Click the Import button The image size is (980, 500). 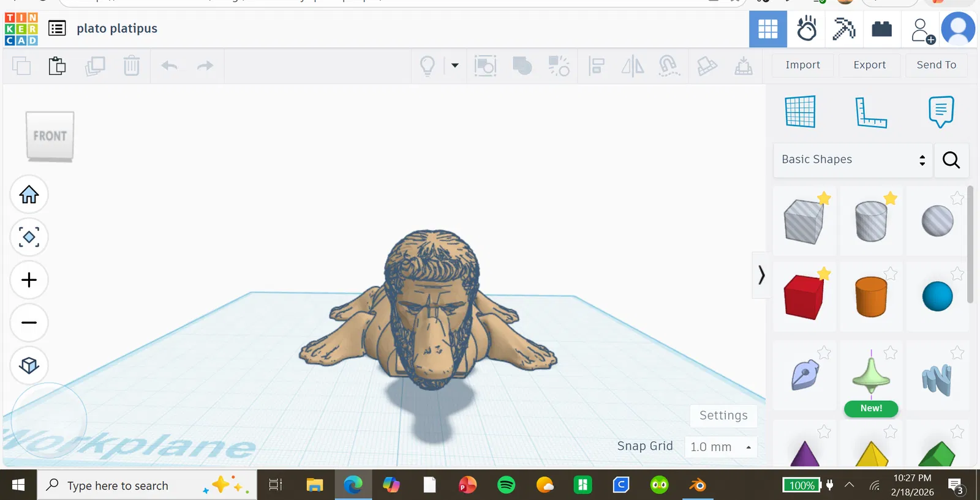[802, 65]
